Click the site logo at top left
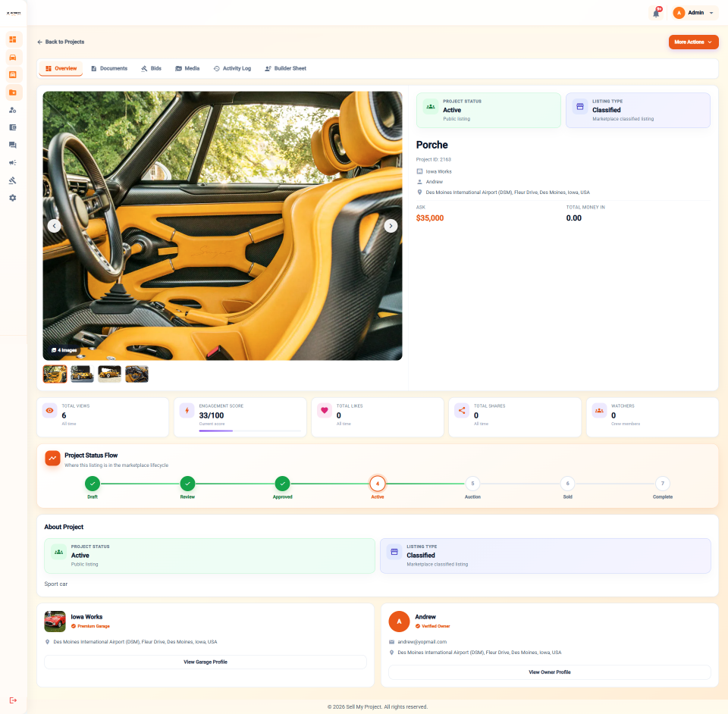 pos(14,13)
